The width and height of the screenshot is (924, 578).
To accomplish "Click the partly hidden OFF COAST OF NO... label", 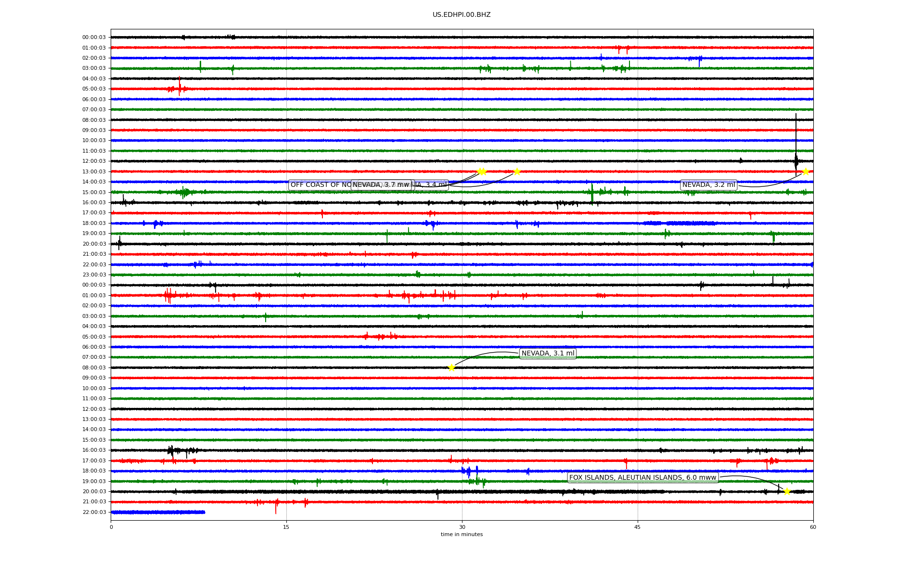I will tap(320, 185).
